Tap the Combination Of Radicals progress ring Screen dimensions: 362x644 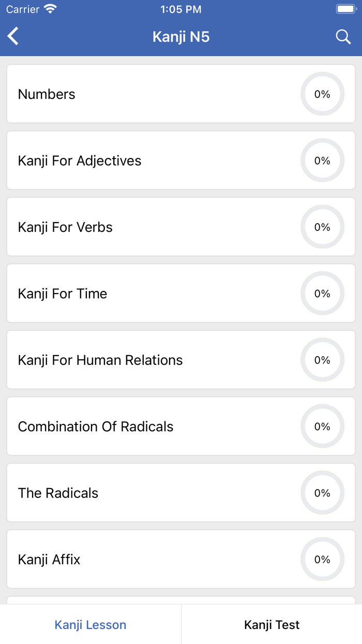click(322, 427)
